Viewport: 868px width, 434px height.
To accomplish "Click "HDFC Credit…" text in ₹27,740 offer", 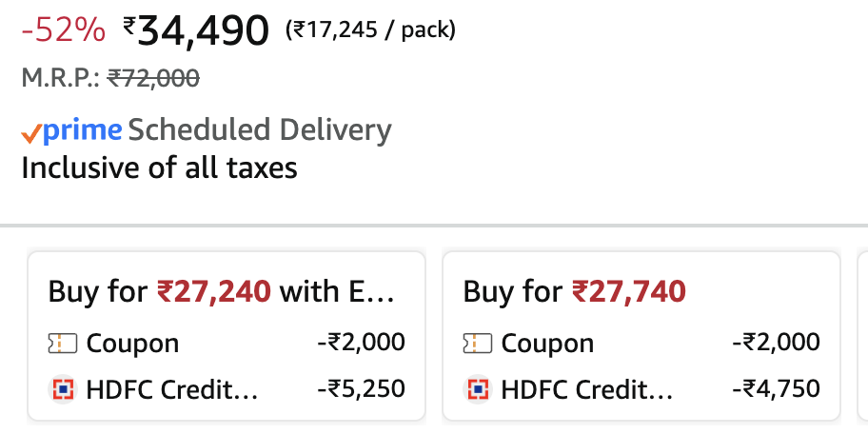I will (x=587, y=388).
